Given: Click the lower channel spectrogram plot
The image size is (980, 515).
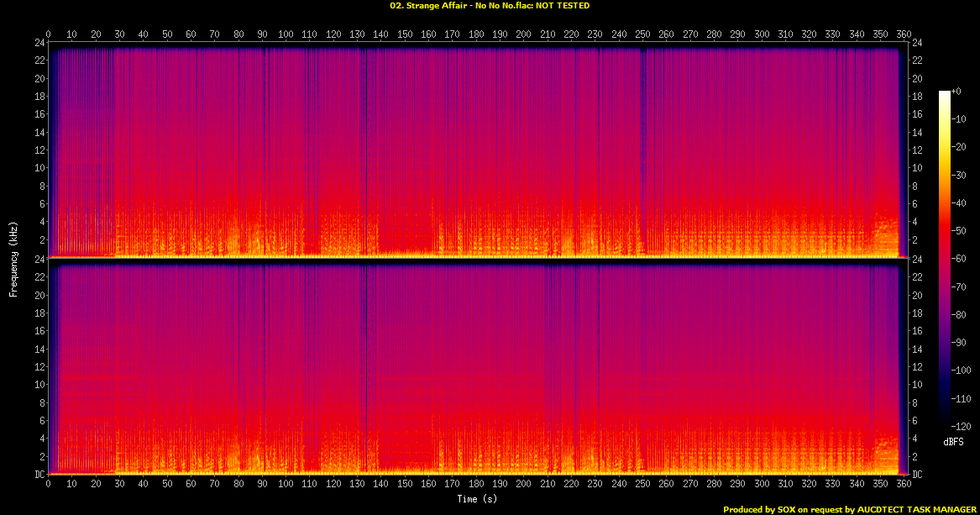Looking at the screenshot, I should point(478,367).
